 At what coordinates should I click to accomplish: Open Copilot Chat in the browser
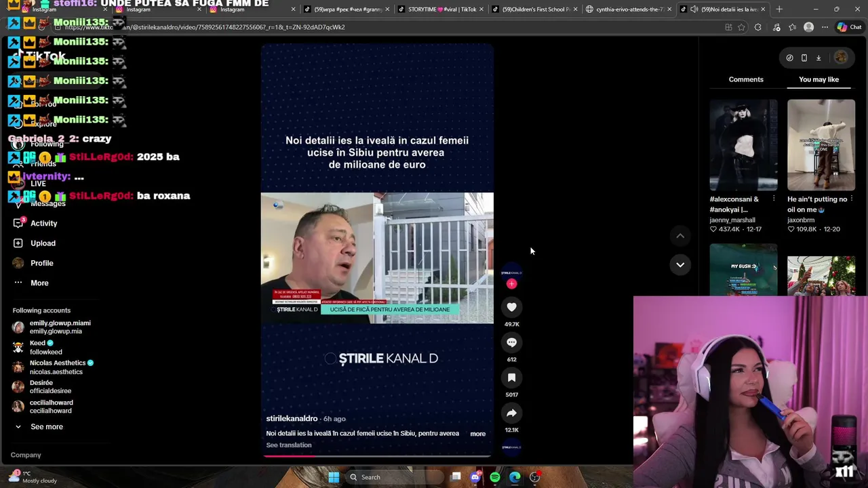849,27
